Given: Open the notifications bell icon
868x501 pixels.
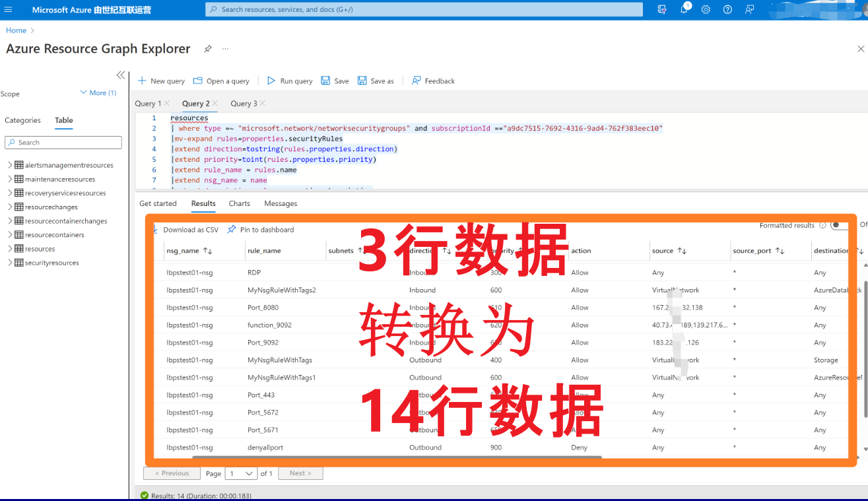Looking at the screenshot, I should [x=684, y=9].
